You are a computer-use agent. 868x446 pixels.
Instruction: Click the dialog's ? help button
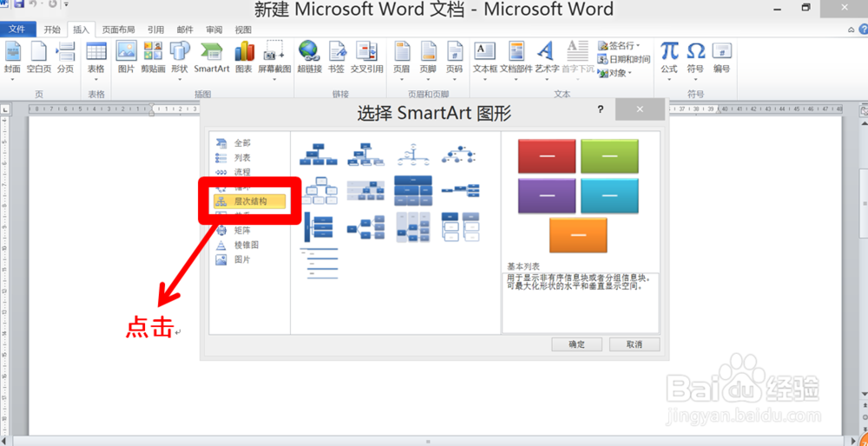[600, 109]
